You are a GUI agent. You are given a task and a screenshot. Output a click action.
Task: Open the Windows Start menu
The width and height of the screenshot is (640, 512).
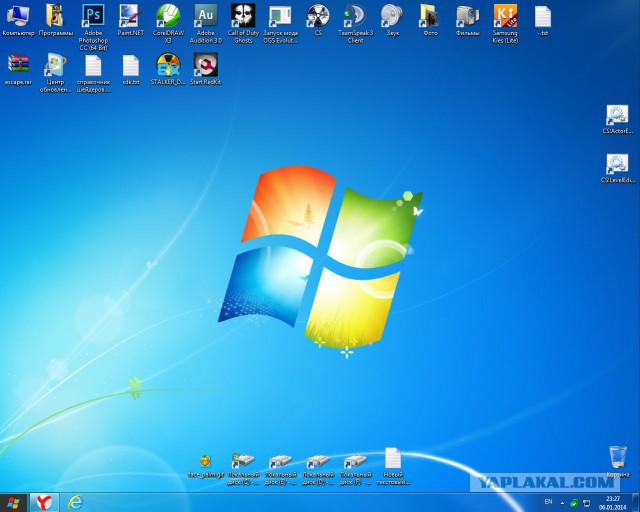click(13, 503)
